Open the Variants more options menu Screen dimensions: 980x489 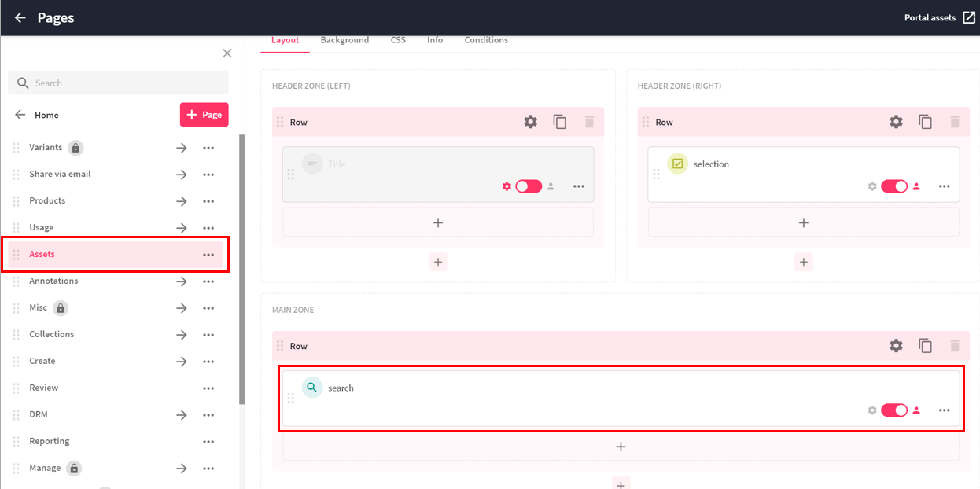208,148
